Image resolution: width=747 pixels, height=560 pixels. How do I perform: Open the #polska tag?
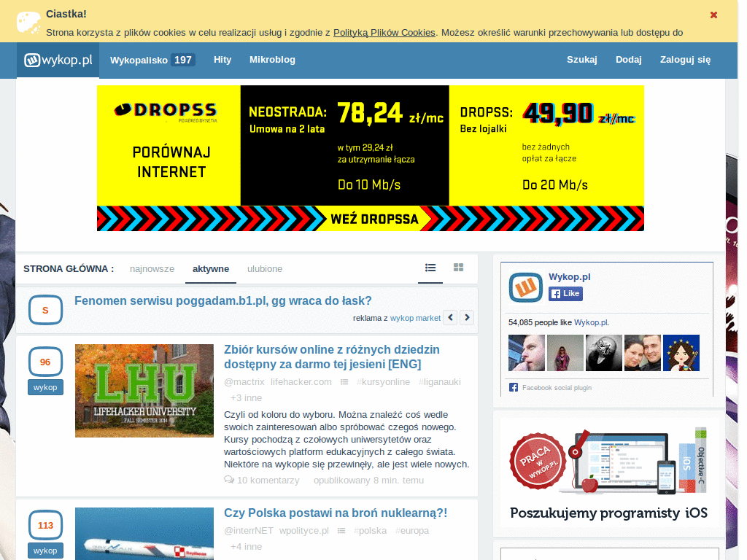tap(370, 531)
